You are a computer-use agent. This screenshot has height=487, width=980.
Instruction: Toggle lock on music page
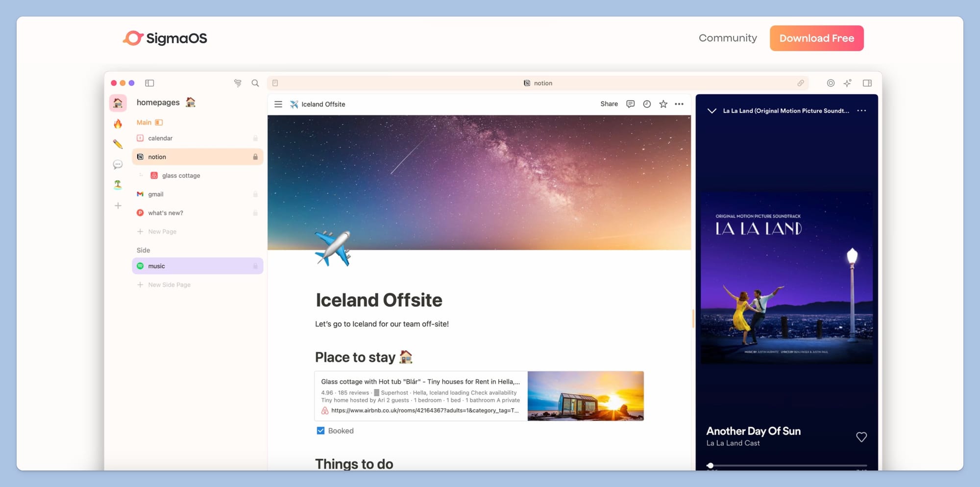pyautogui.click(x=255, y=266)
